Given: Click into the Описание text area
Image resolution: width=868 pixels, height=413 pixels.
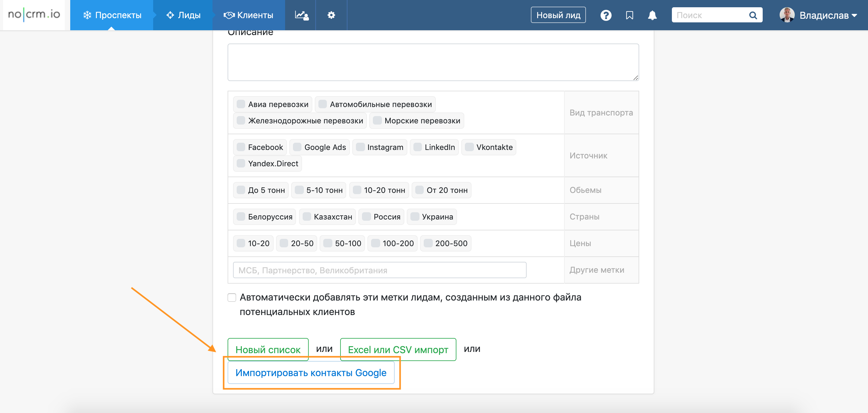Looking at the screenshot, I should tap(433, 62).
